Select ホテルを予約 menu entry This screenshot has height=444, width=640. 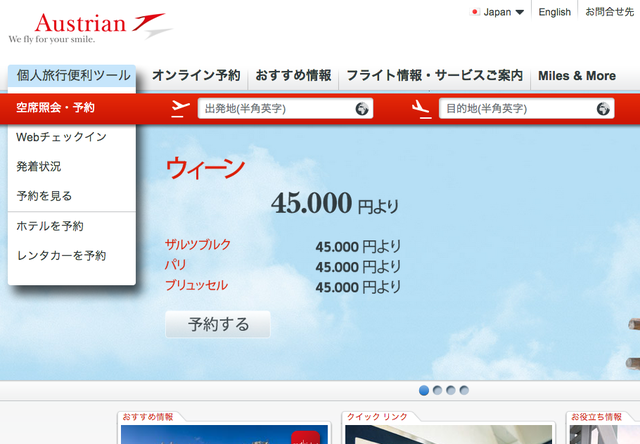pos(50,226)
